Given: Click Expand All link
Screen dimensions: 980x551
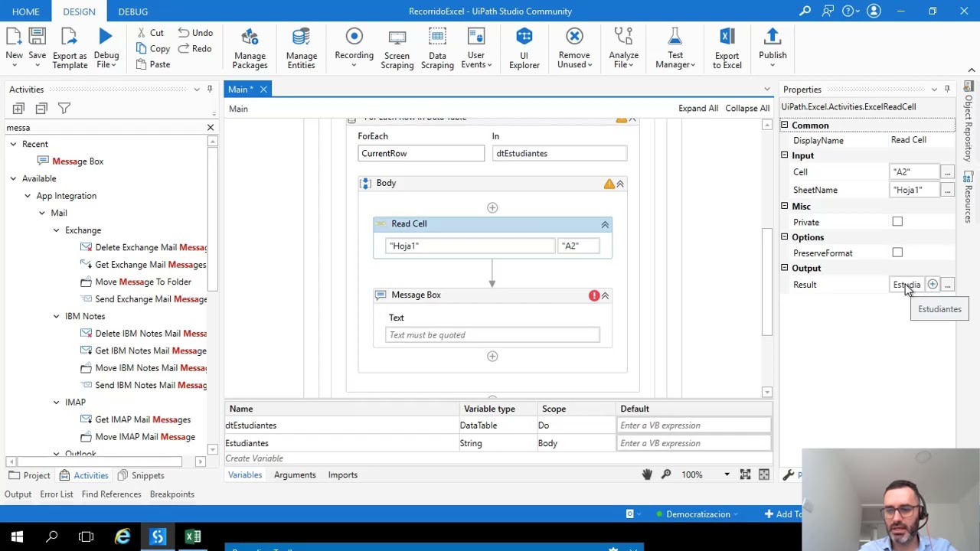Looking at the screenshot, I should [x=698, y=108].
